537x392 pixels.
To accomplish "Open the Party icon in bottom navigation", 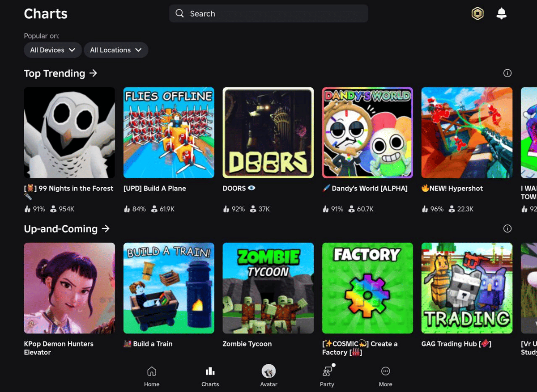I will 327,375.
